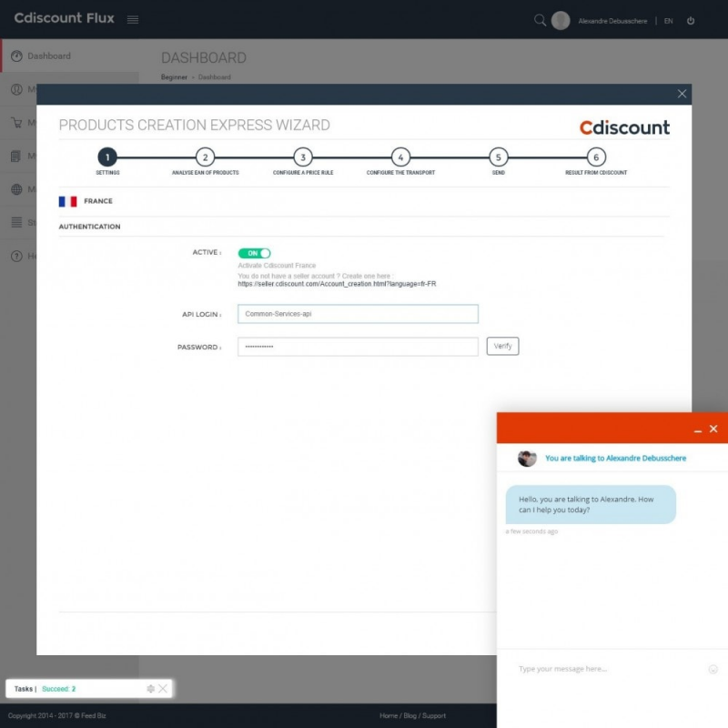Open the Blog footer link

pos(409,715)
